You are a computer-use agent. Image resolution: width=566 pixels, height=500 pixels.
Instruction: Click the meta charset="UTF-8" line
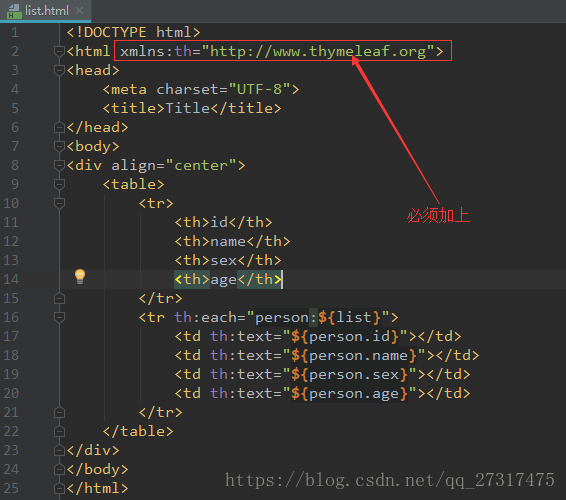201,89
